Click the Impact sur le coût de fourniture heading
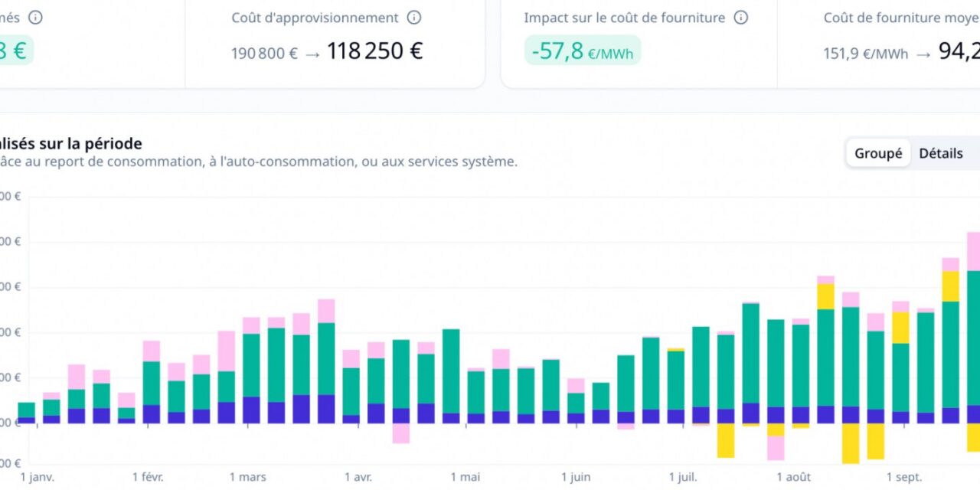The width and height of the screenshot is (980, 490). (625, 18)
